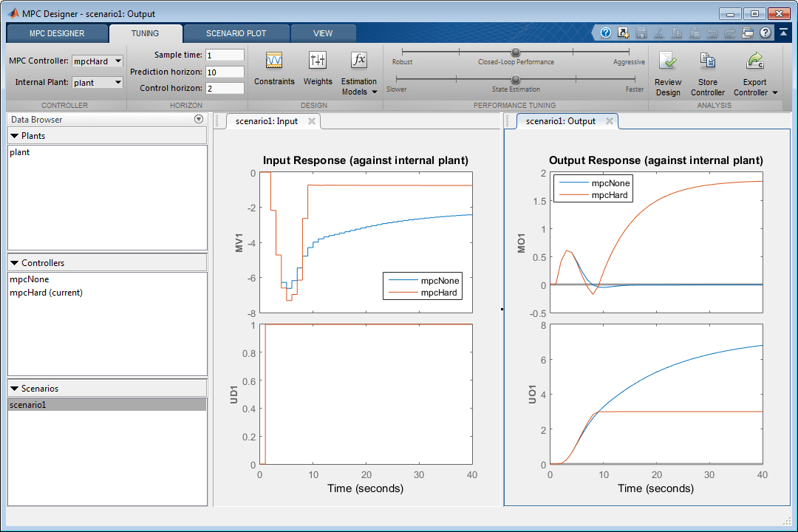
Task: Click in the Prediction horizon field
Action: [x=225, y=72]
